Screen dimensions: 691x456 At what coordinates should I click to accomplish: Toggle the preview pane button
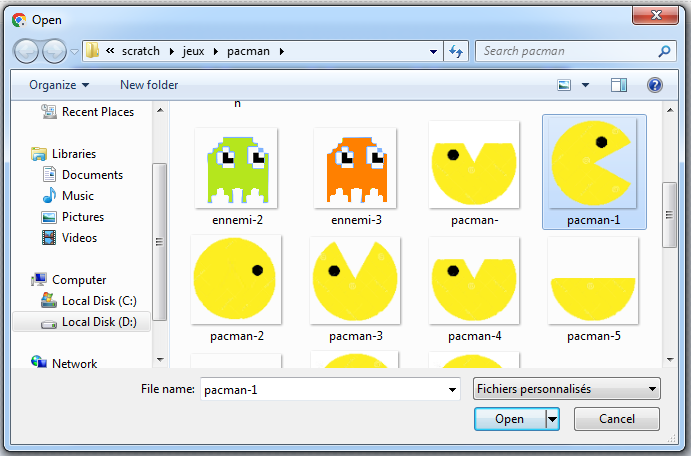pyautogui.click(x=619, y=85)
